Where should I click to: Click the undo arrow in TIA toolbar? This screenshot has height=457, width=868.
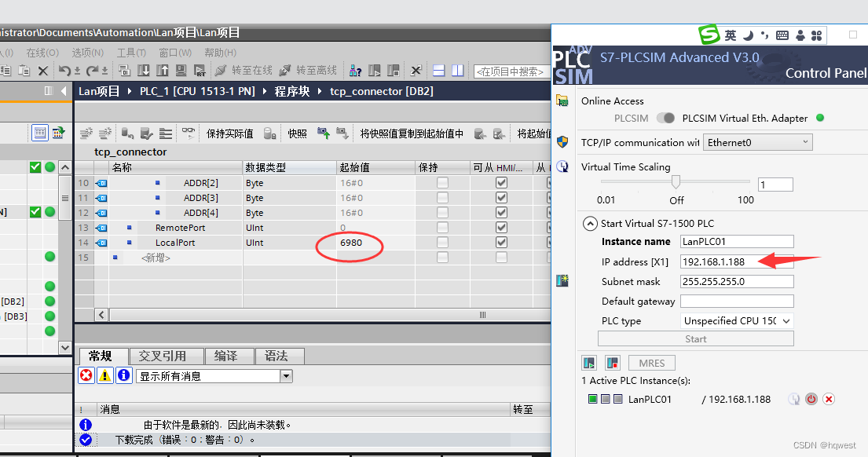click(x=64, y=71)
